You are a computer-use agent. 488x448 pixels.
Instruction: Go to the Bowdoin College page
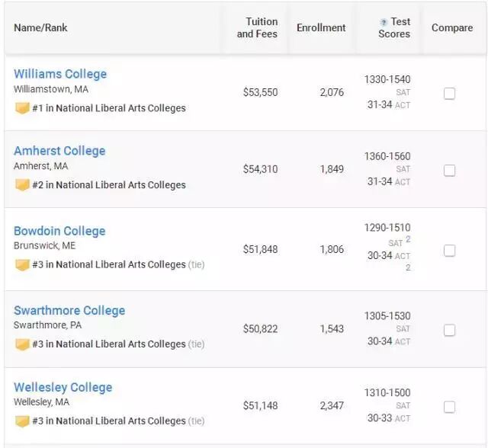pos(59,231)
